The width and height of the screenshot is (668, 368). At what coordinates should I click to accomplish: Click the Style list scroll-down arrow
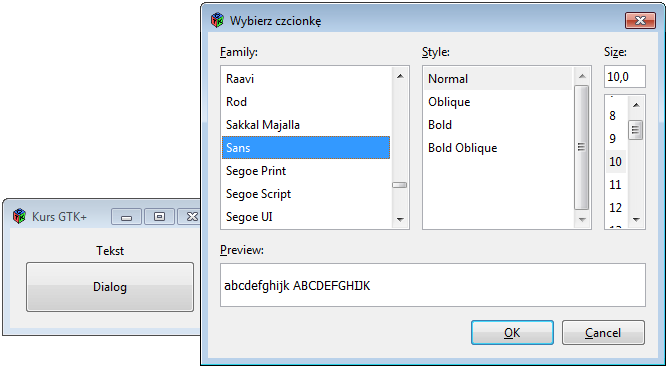582,219
